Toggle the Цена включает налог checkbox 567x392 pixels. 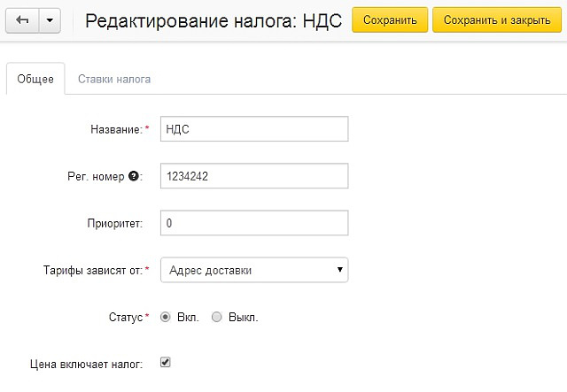166,362
